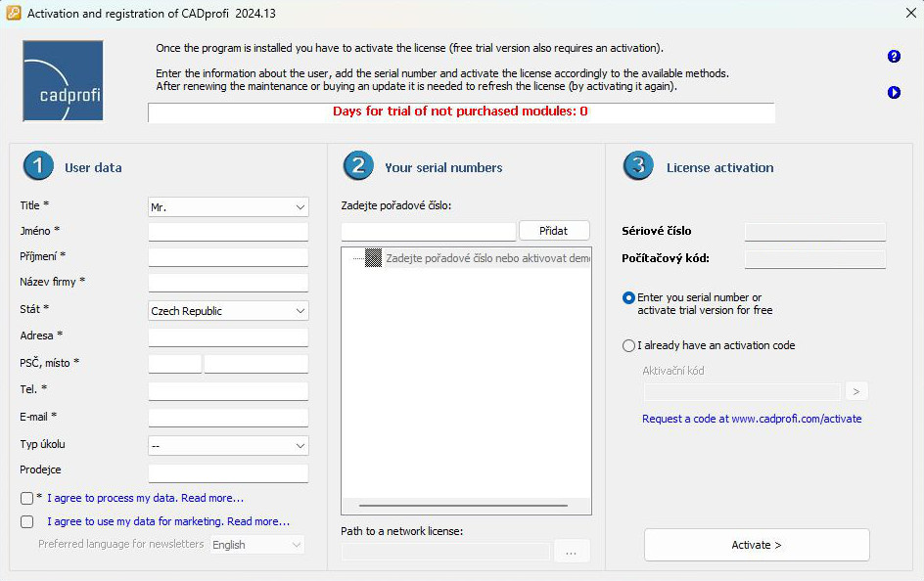The width and height of the screenshot is (924, 581).
Task: Open the Stát dropdown showing Czech Republic
Action: 228,311
